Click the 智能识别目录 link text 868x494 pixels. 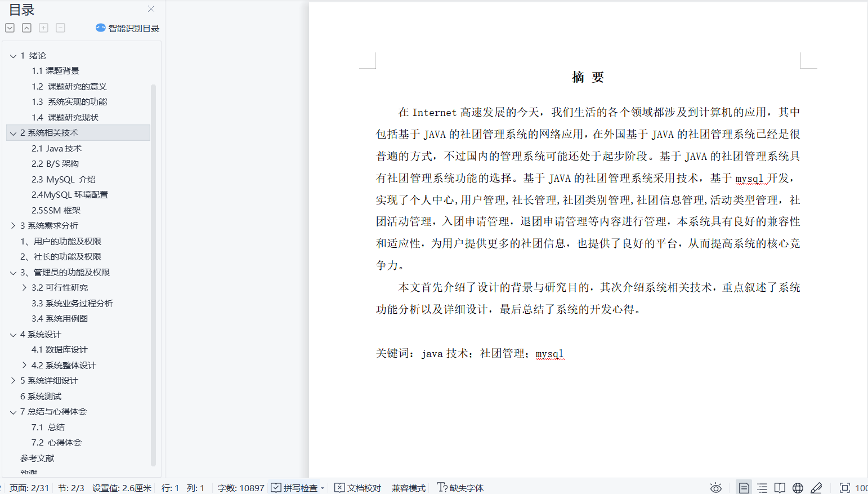coord(134,28)
